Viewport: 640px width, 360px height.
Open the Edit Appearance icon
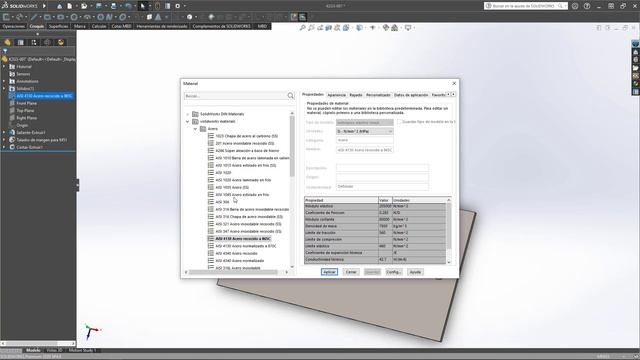[386, 28]
